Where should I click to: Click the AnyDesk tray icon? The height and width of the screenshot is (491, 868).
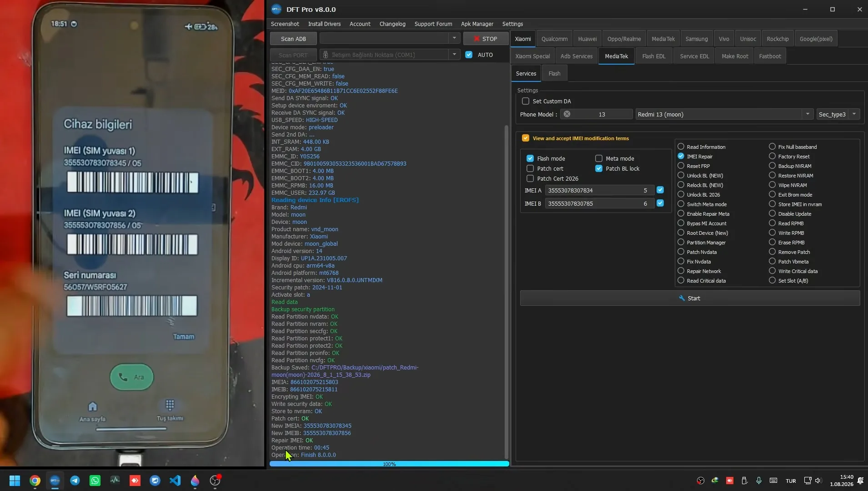[x=730, y=481]
